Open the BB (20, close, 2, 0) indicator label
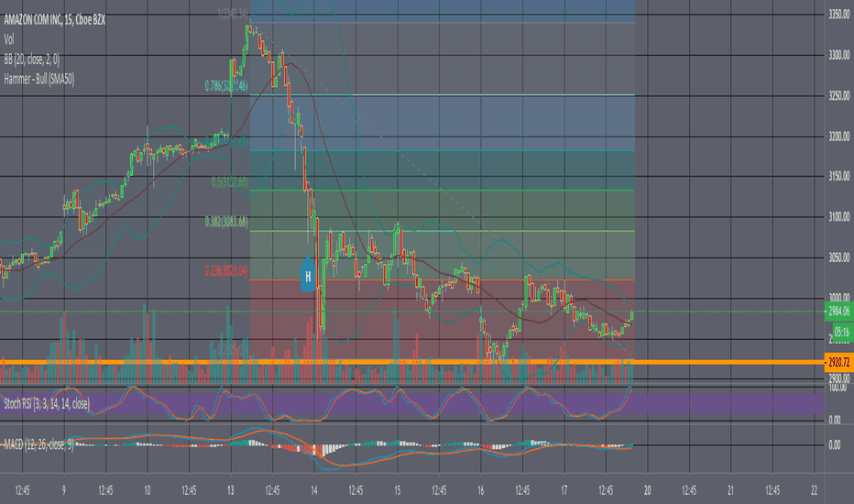This screenshot has height=504, width=854. [x=31, y=60]
